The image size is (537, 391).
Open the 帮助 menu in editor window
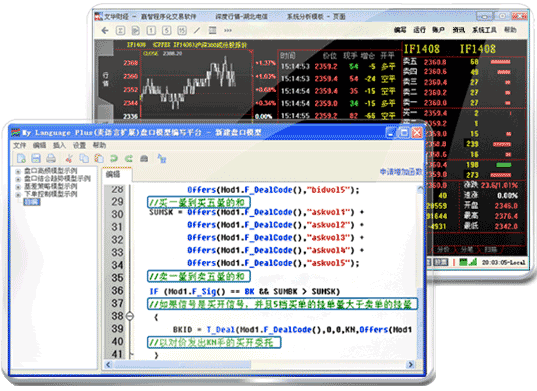[x=99, y=145]
